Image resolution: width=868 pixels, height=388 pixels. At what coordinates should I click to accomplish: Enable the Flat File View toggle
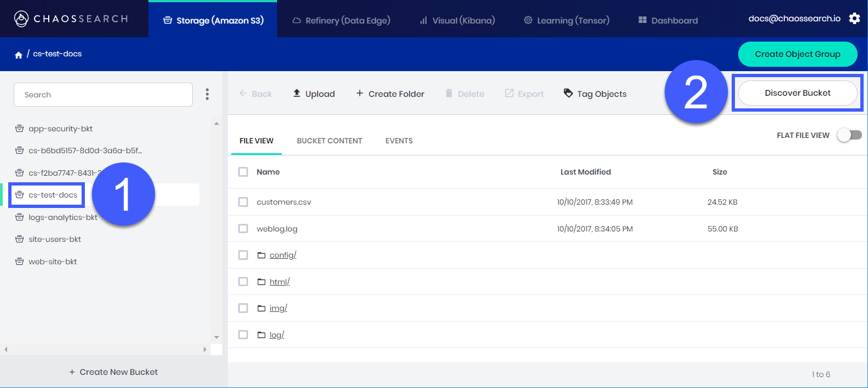(849, 135)
